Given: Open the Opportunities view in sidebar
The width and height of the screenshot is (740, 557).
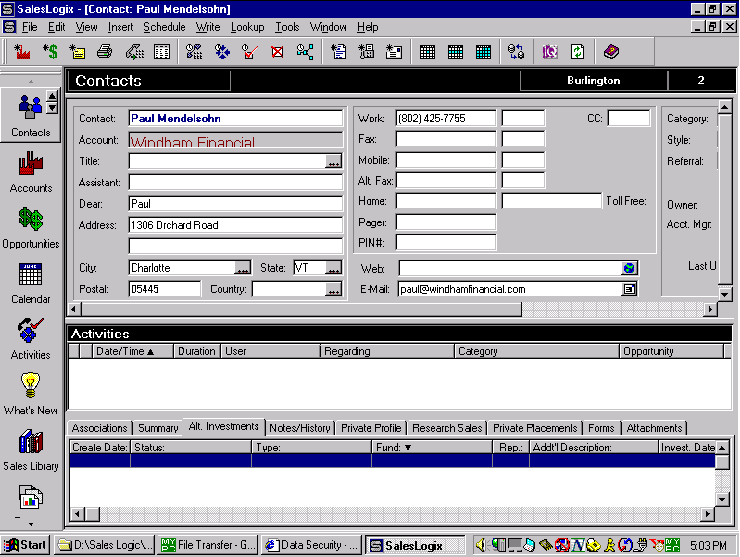Looking at the screenshot, I should tap(31, 228).
